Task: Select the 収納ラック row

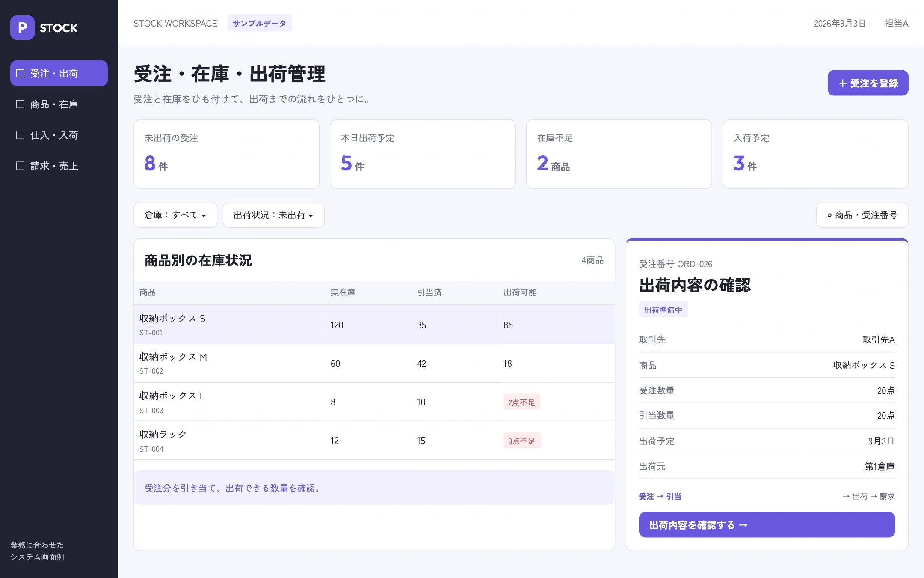Action: pyautogui.click(x=374, y=441)
